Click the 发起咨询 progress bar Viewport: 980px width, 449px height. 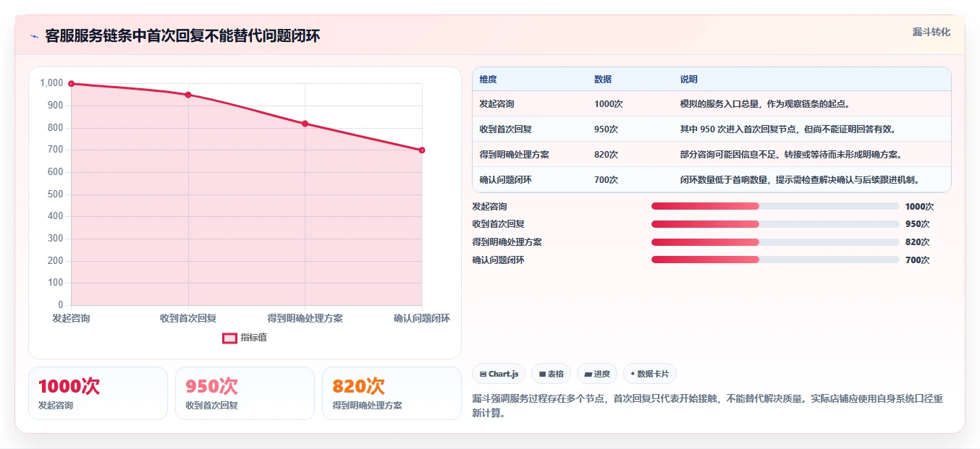pyautogui.click(x=775, y=206)
